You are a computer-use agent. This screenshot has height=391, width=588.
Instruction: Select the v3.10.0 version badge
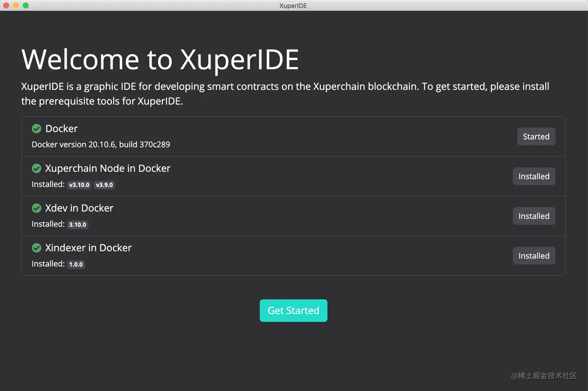[79, 185]
